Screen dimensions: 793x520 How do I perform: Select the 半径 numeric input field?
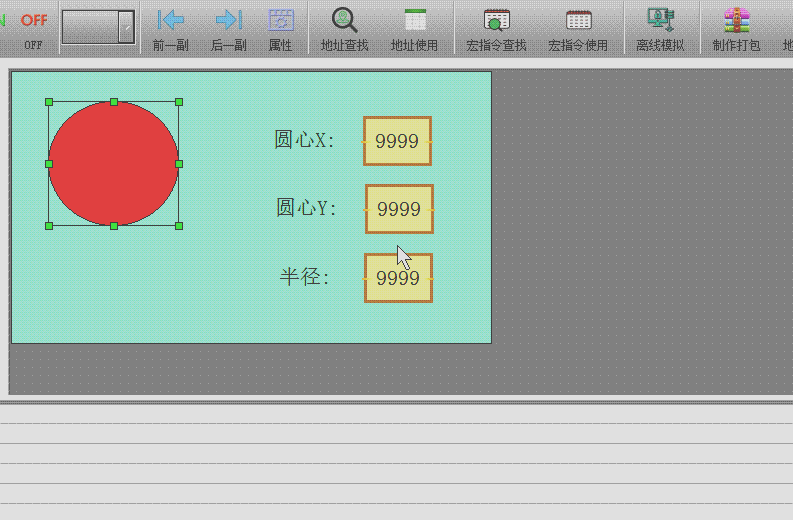[398, 278]
